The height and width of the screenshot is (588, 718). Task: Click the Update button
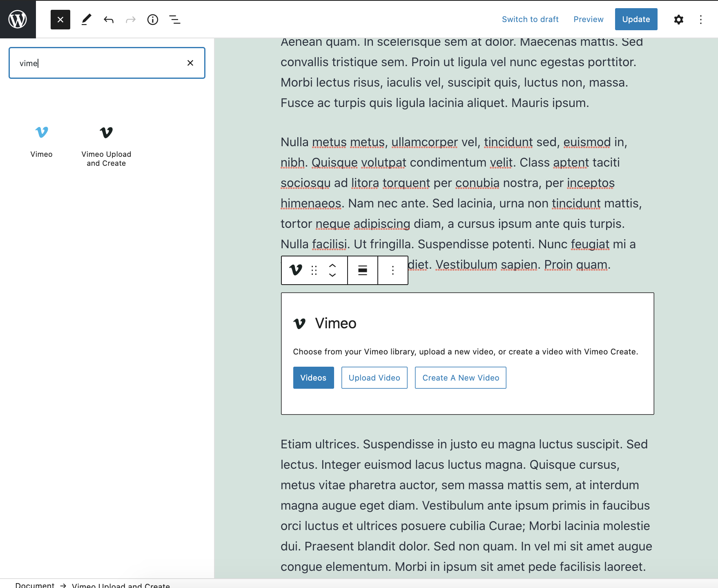coord(636,19)
